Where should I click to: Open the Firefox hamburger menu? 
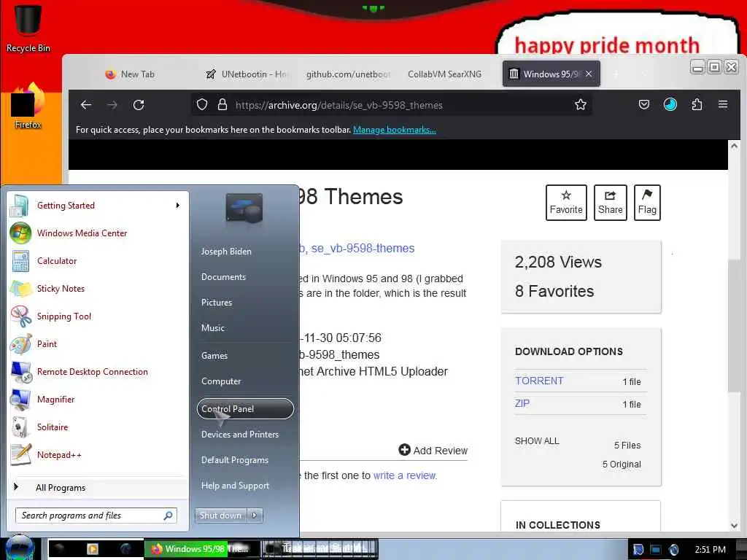coord(723,104)
